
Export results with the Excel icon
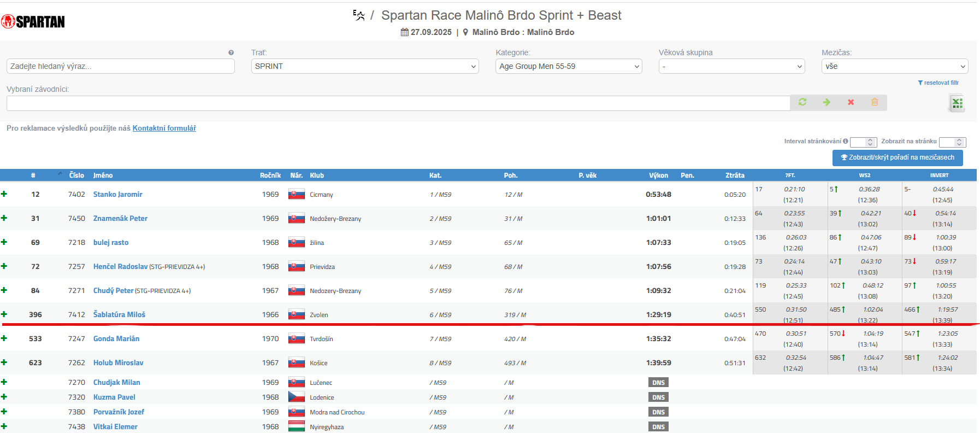(957, 103)
